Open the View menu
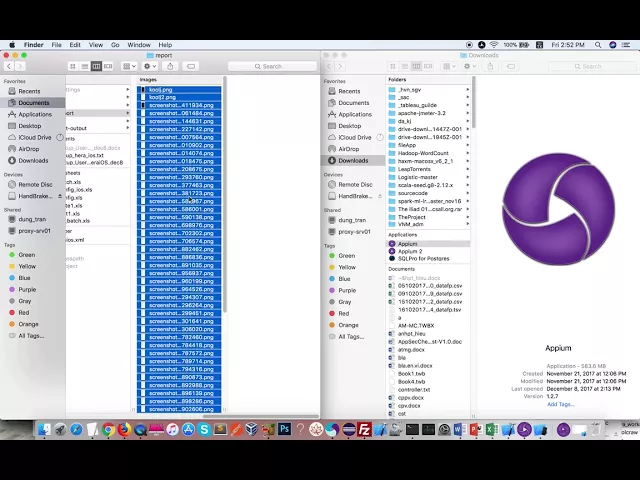The width and height of the screenshot is (640, 480). point(96,45)
